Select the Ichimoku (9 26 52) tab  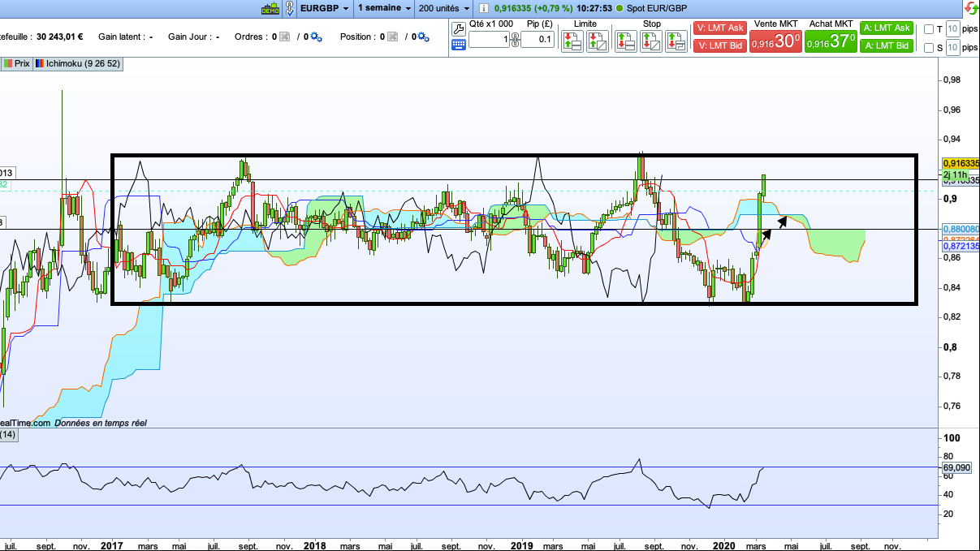pyautogui.click(x=78, y=62)
